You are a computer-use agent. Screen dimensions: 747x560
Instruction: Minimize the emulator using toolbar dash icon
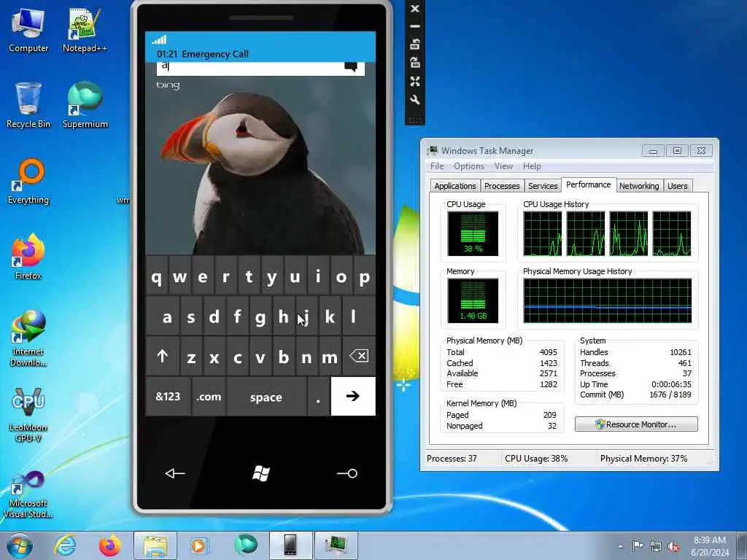pyautogui.click(x=415, y=26)
